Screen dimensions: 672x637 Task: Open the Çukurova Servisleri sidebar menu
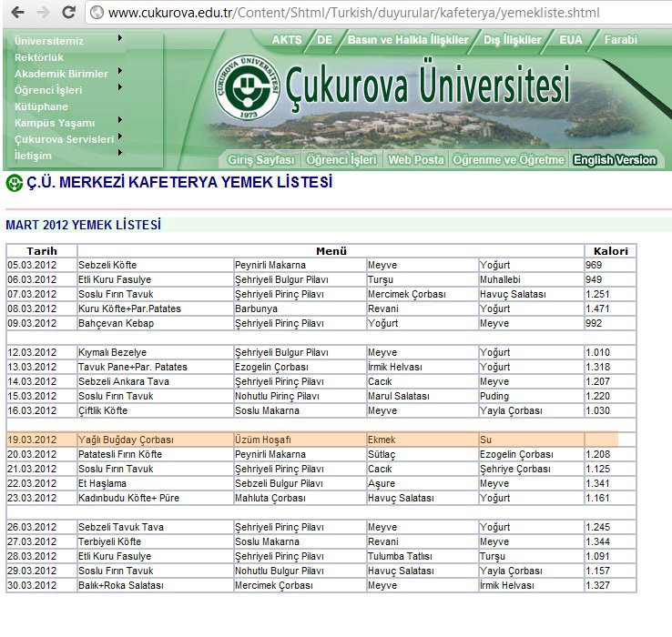tap(65, 139)
